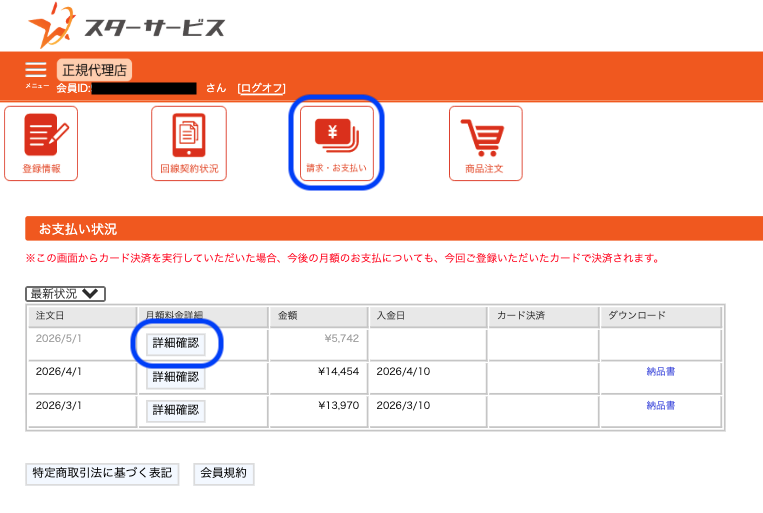
Task: Click the 金額 column header
Action: point(318,316)
